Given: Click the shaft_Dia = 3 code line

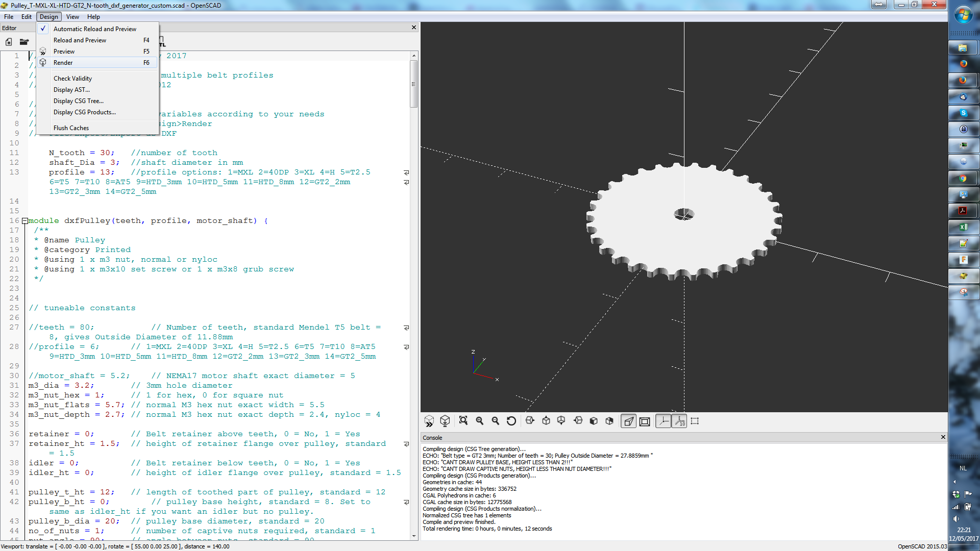Looking at the screenshot, I should pyautogui.click(x=146, y=162).
